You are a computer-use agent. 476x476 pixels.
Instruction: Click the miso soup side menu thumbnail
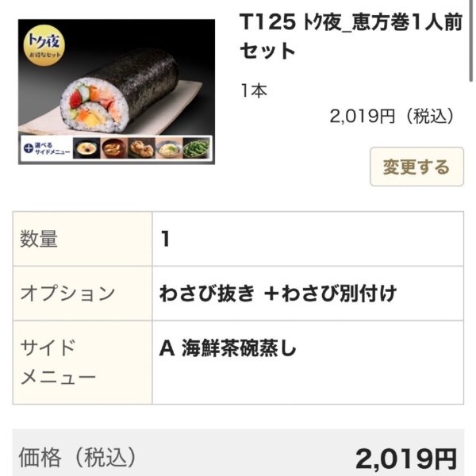115,148
